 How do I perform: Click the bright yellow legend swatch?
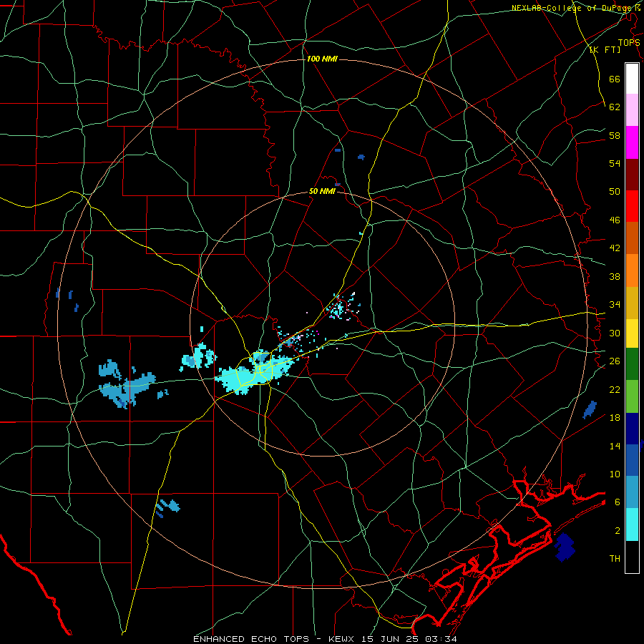pyautogui.click(x=632, y=333)
